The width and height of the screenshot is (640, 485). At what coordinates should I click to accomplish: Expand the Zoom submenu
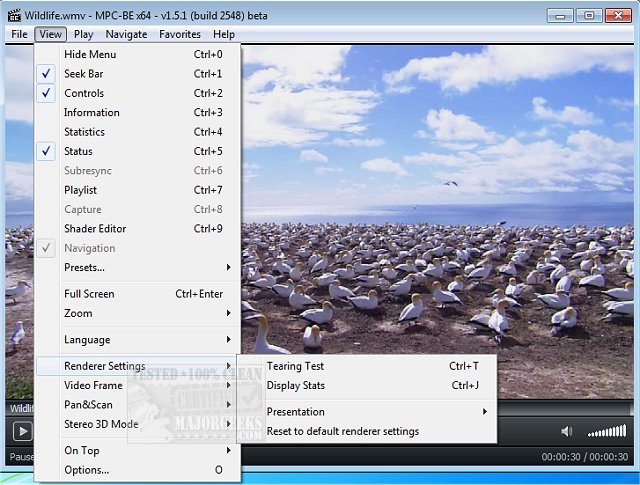coord(138,314)
